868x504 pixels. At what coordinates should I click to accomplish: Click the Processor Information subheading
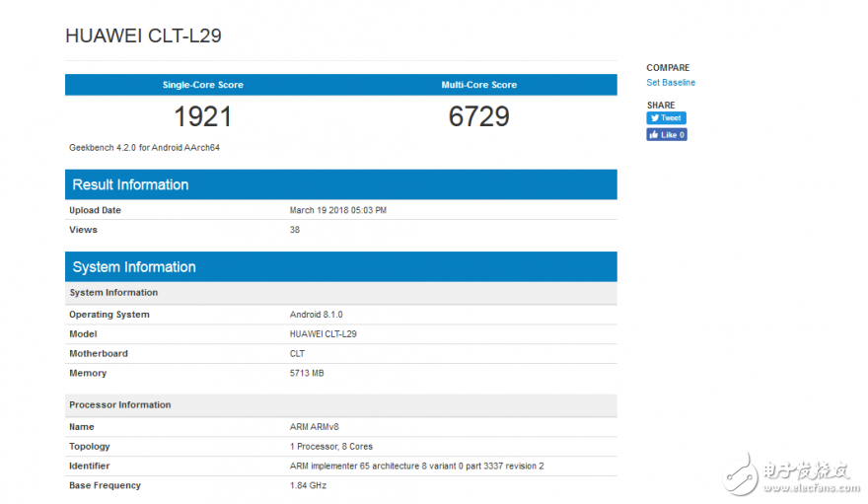coord(119,405)
